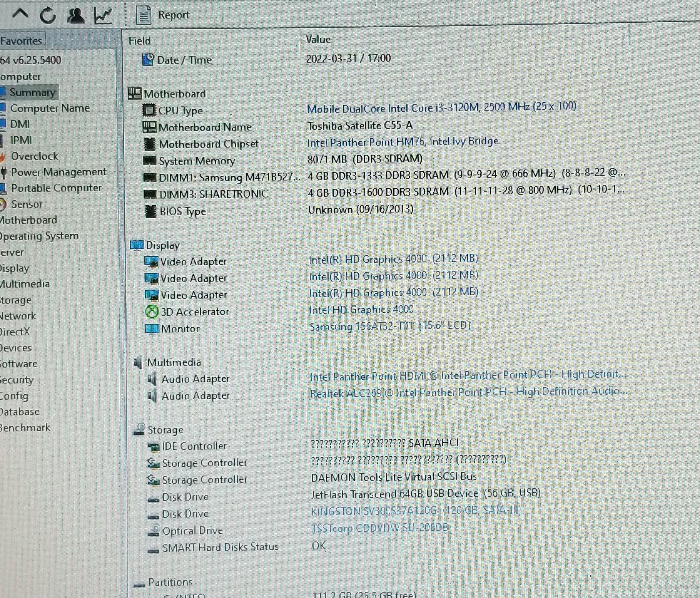The height and width of the screenshot is (598, 700).
Task: Click the Report document icon in toolbar
Action: 144,15
